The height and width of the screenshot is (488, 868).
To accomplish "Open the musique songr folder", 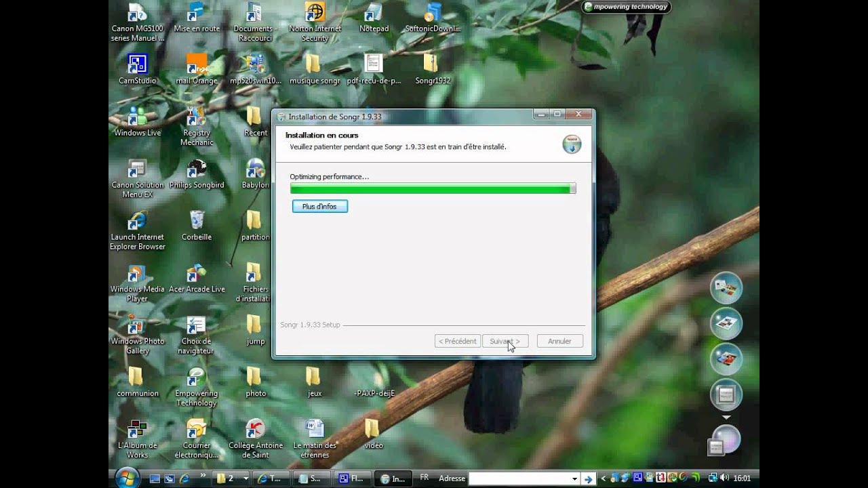I will pyautogui.click(x=315, y=70).
